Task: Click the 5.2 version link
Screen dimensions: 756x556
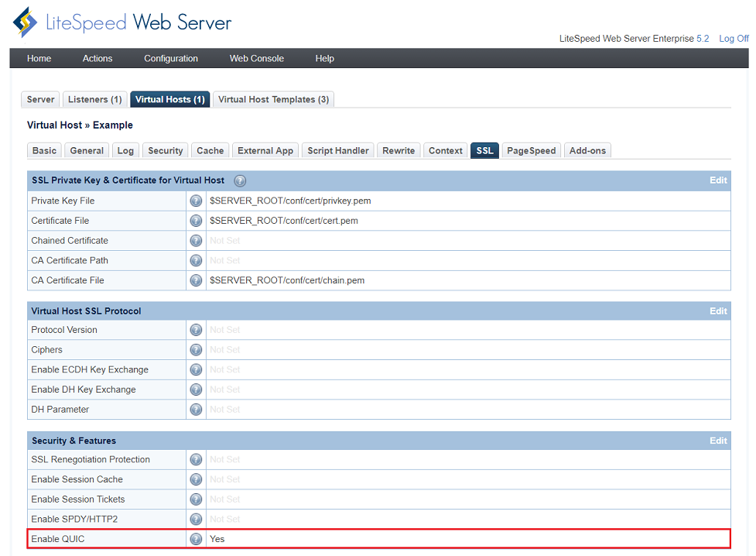Action: [x=703, y=39]
